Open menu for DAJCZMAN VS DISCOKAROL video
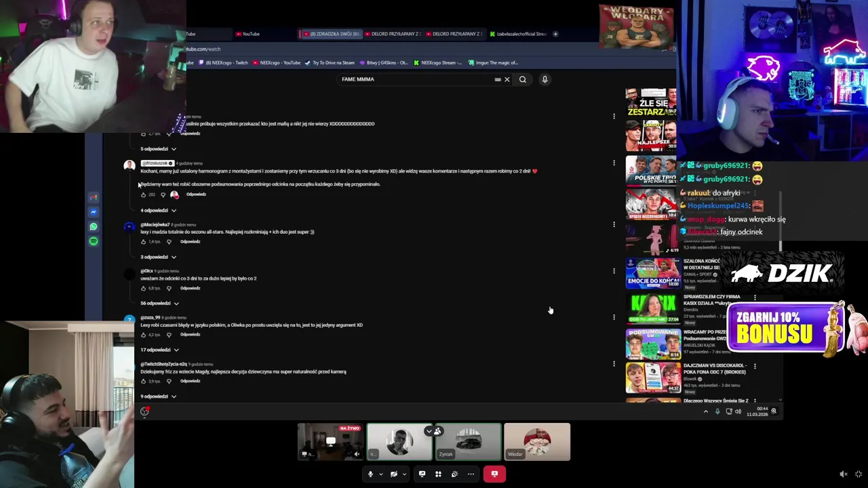 click(x=755, y=367)
